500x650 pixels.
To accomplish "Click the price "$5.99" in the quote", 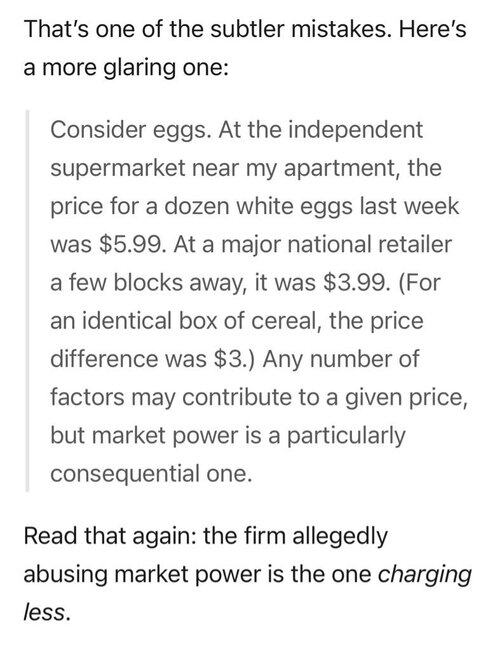I will [x=129, y=244].
